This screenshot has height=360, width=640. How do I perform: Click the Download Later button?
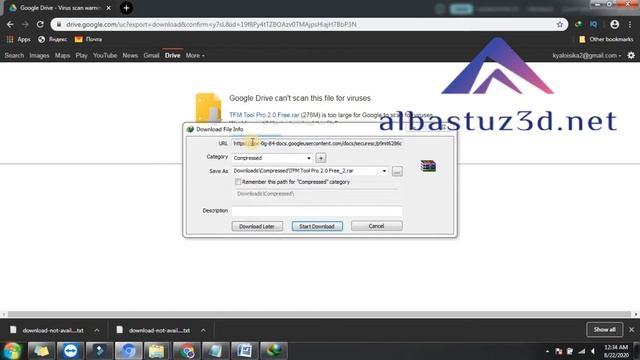click(x=257, y=226)
